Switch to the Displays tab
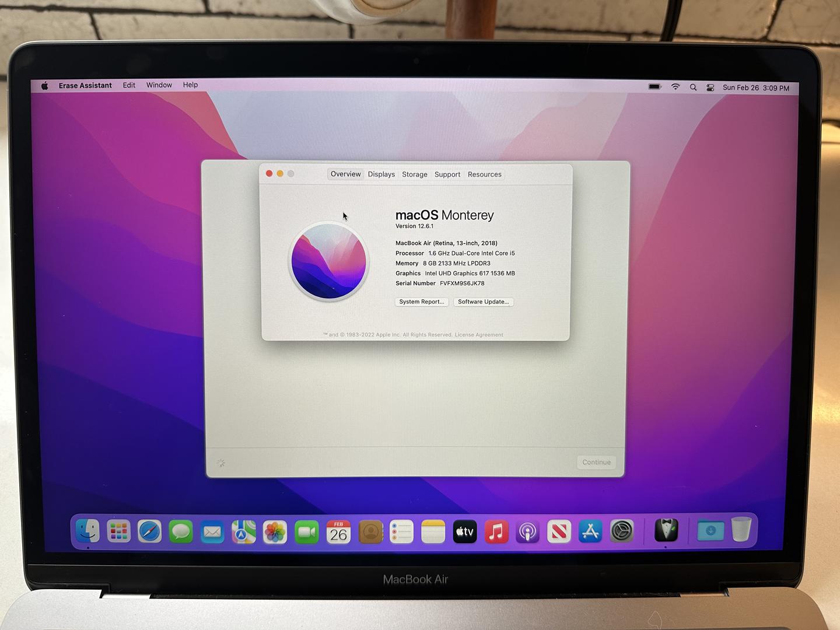840x630 pixels. tap(381, 174)
